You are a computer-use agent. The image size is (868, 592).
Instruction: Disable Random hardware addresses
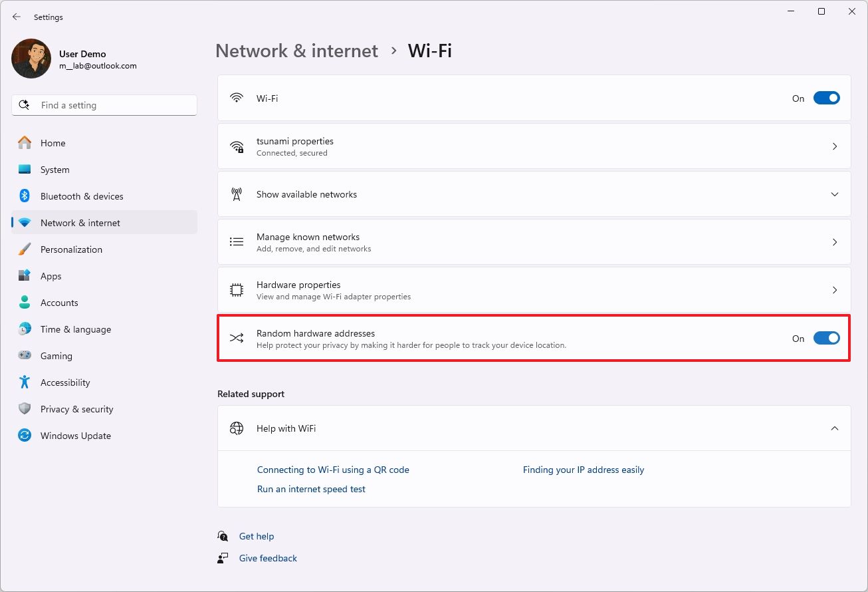click(x=825, y=338)
